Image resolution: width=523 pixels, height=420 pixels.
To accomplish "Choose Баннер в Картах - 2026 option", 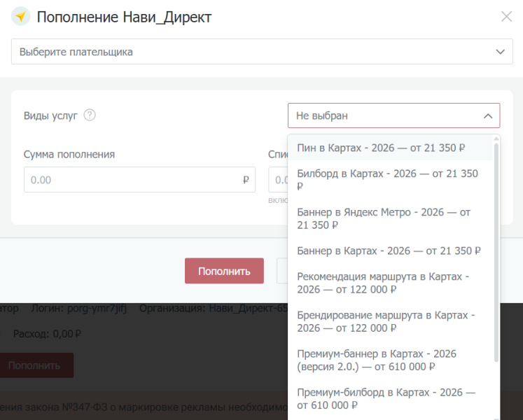I will tap(390, 251).
